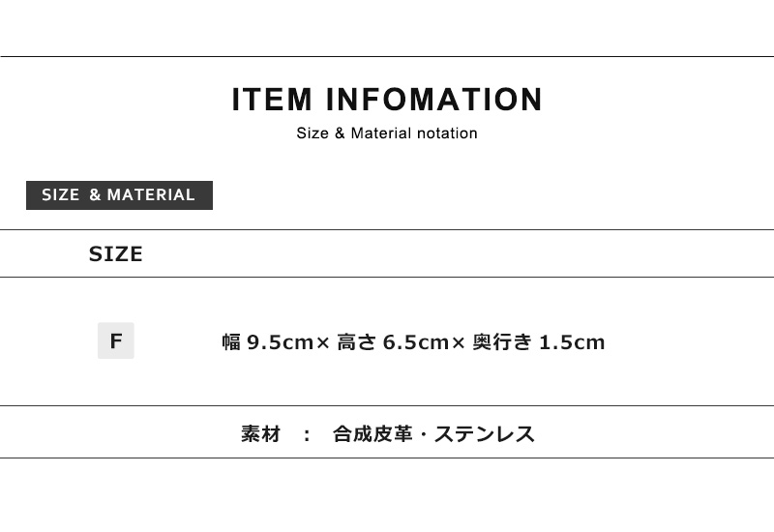Click the dark SIZE & MATERIAL badge
The image size is (774, 532).
[x=119, y=195]
